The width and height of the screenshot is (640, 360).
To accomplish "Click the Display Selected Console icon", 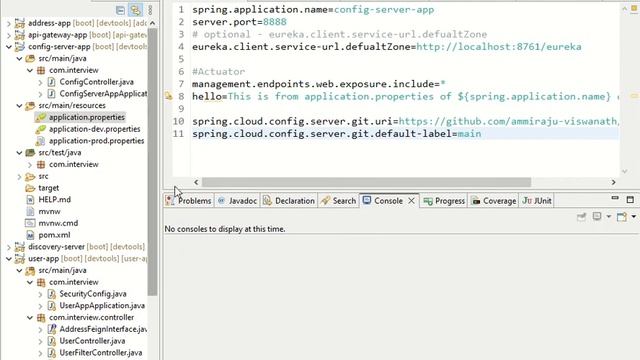I will (x=597, y=216).
